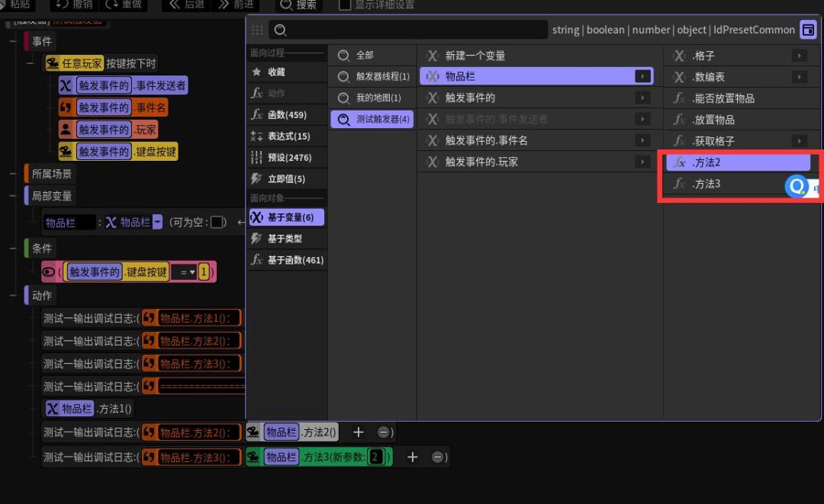Viewport: 824px width, 504px height.
Task: Click 前进 forward button
Action: 236,5
